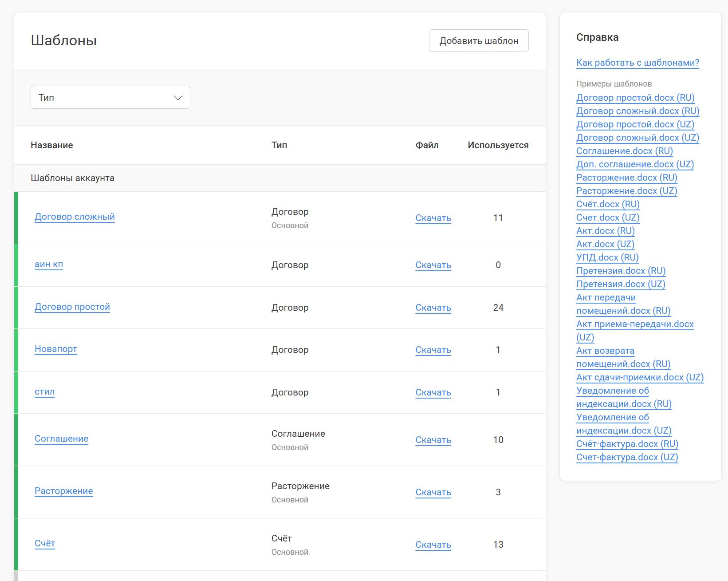Viewport: 728px width, 581px height.
Task: Click the Шаблоны аккаунта group row
Action: 280,178
